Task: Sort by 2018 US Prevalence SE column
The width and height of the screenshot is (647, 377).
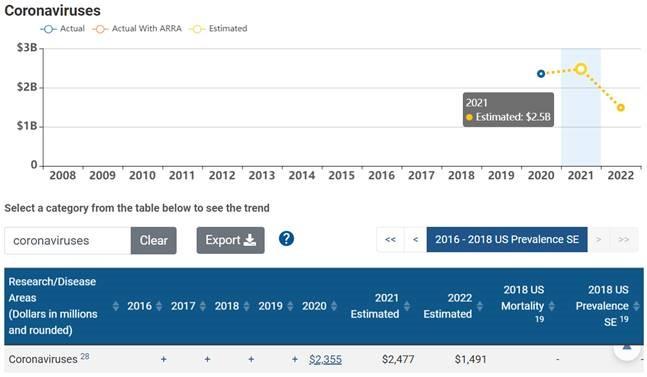Action: tap(637, 306)
